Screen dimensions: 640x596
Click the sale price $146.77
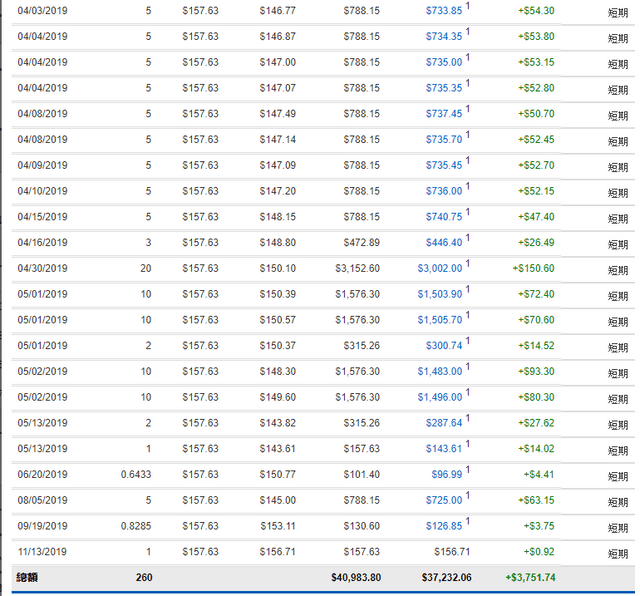click(278, 11)
